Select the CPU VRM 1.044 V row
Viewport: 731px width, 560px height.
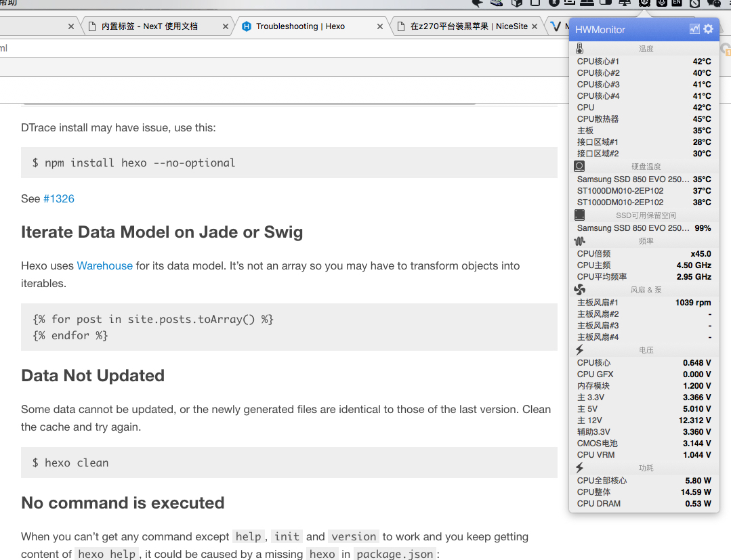644,455
